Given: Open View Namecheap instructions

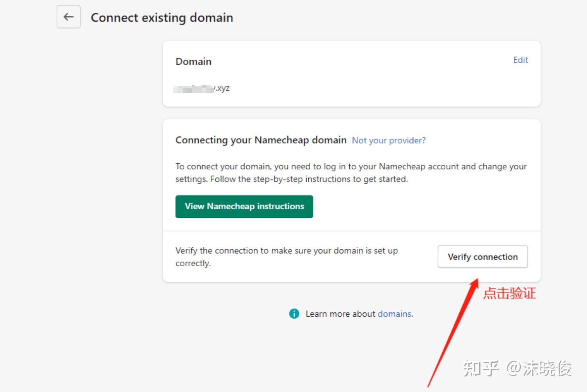Looking at the screenshot, I should click(x=244, y=207).
